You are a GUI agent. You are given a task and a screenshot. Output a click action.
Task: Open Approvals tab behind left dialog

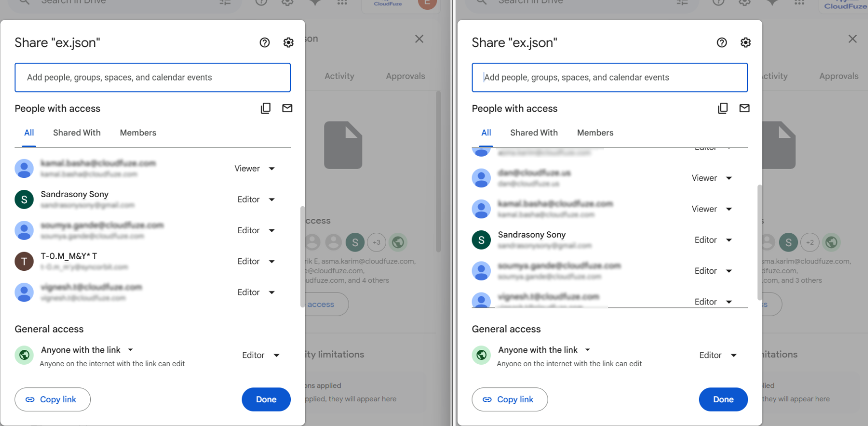point(405,76)
